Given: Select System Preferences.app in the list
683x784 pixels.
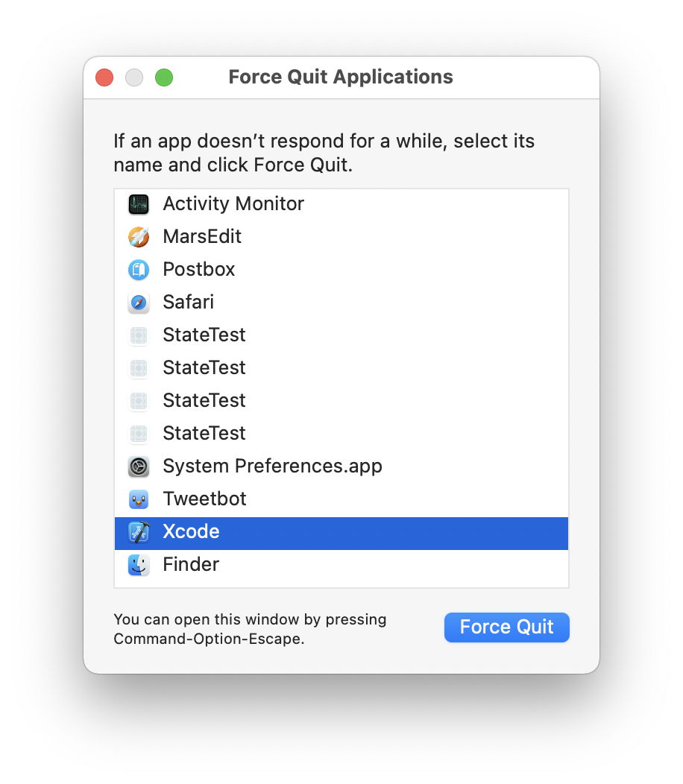Looking at the screenshot, I should click(x=272, y=466).
